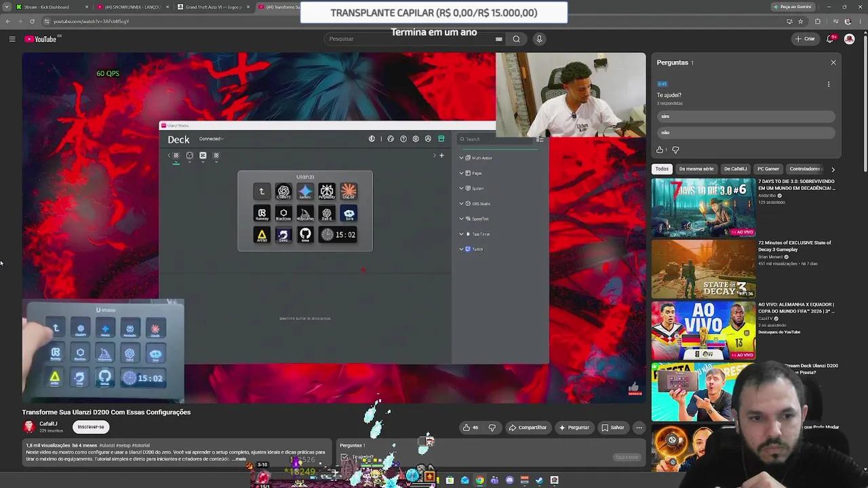
Task: Click the Compartilhar share button
Action: click(x=528, y=428)
